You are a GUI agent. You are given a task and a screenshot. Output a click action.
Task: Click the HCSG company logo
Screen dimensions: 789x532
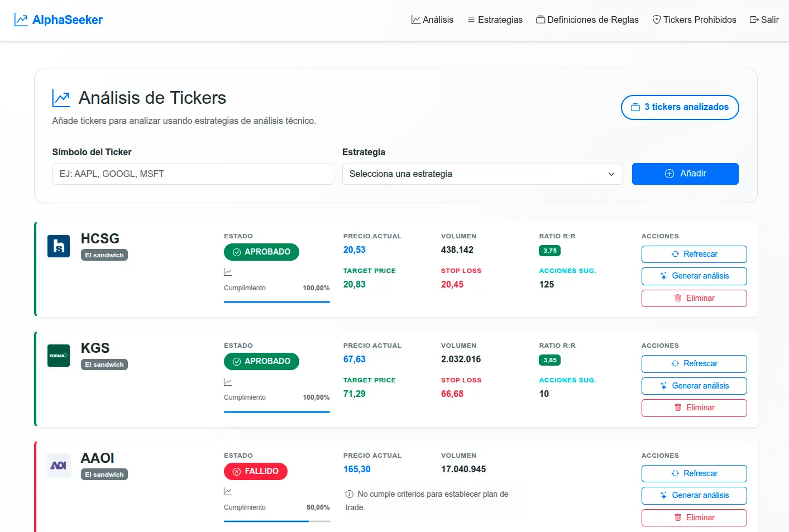pyautogui.click(x=59, y=246)
